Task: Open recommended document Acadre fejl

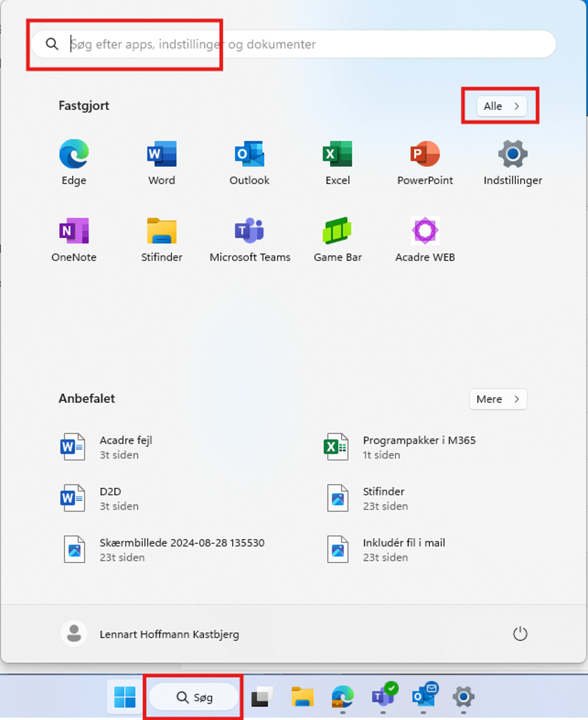Action: pyautogui.click(x=126, y=447)
